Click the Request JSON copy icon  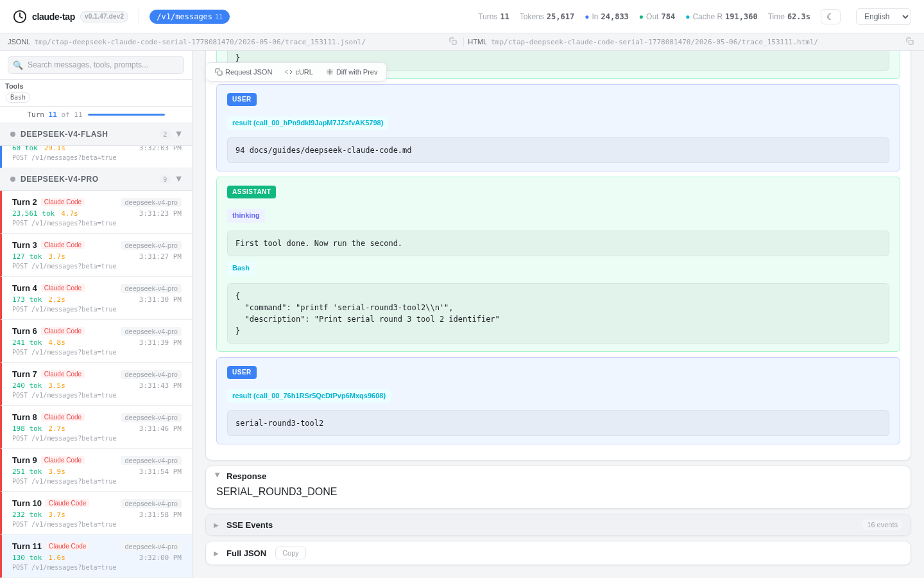[219, 72]
